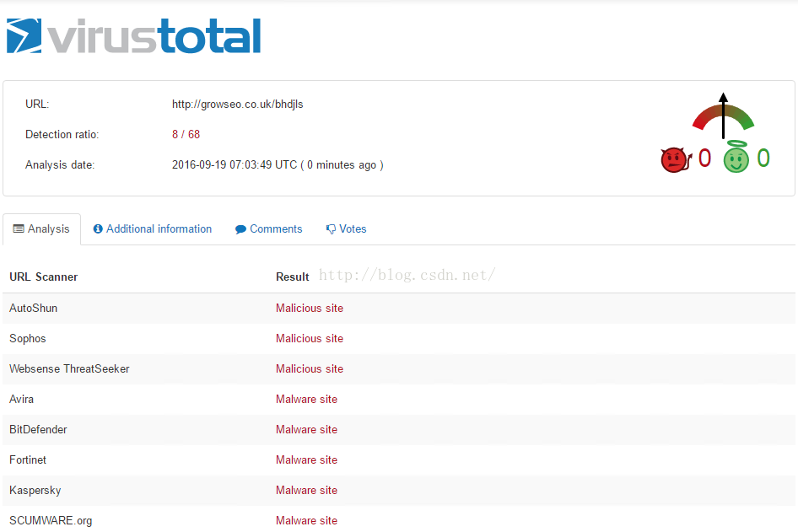Click the URL: label
The width and height of the screenshot is (798, 532).
[37, 105]
